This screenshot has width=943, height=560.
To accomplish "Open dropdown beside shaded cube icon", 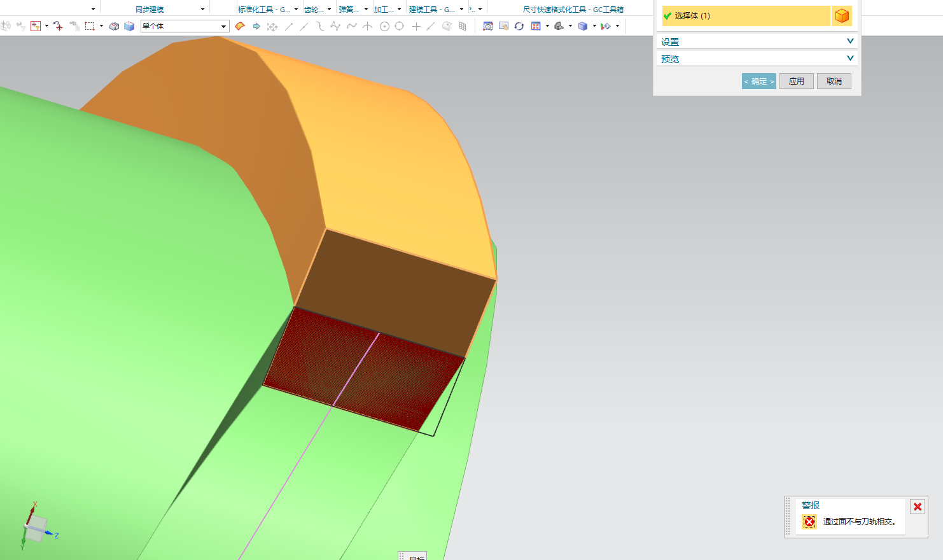I will pyautogui.click(x=594, y=26).
